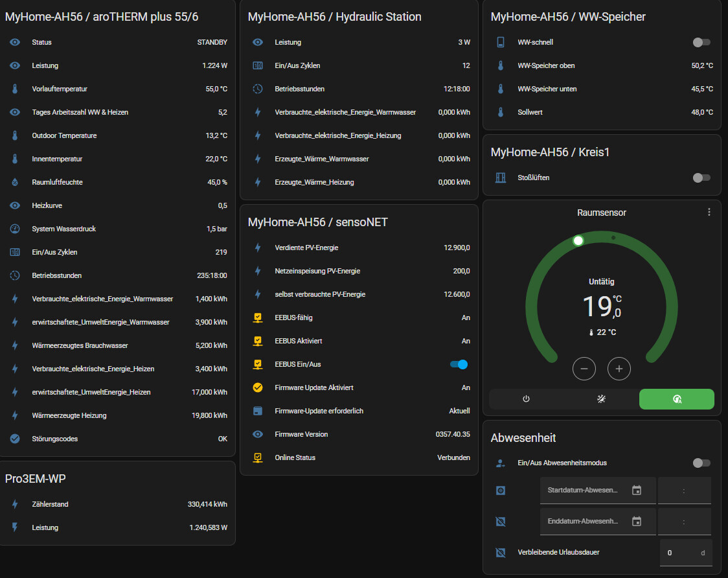This screenshot has width=728, height=578.
Task: Increase the Raumsensor target temperature with plus
Action: pyautogui.click(x=619, y=369)
